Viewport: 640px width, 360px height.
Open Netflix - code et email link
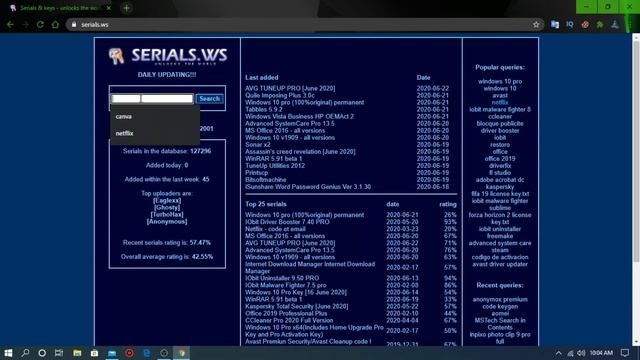275,229
